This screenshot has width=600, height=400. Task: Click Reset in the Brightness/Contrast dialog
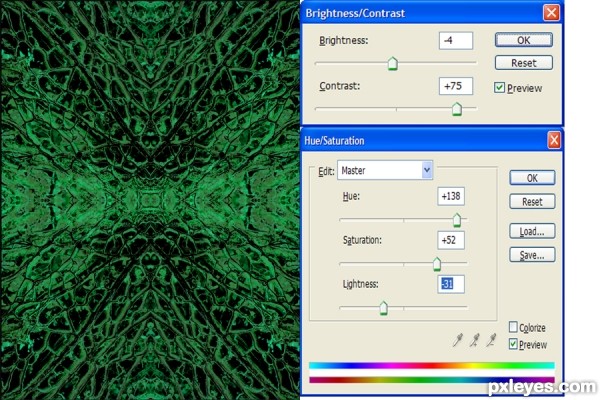523,63
